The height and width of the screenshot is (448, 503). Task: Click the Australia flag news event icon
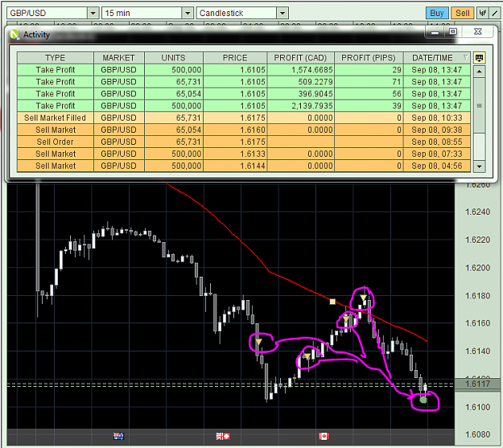click(118, 436)
